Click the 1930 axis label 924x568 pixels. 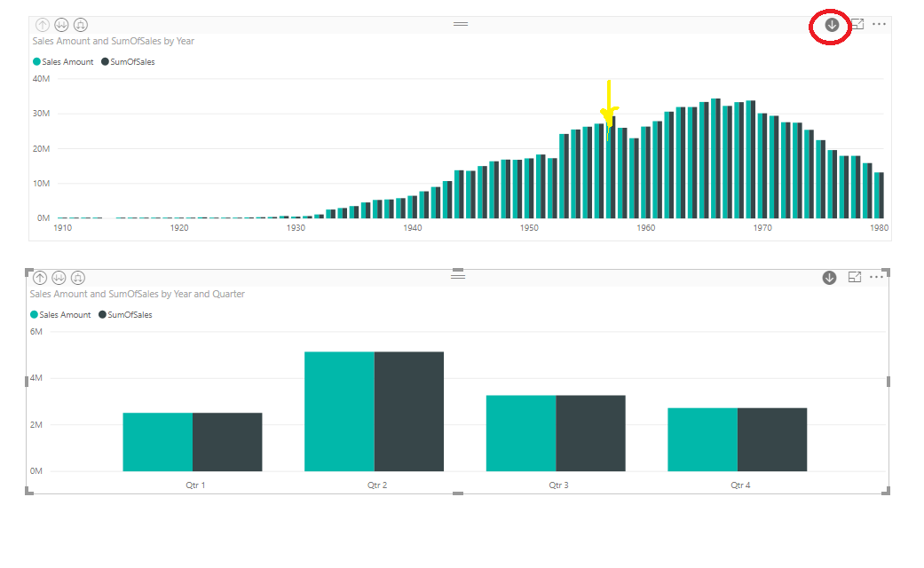tap(296, 228)
